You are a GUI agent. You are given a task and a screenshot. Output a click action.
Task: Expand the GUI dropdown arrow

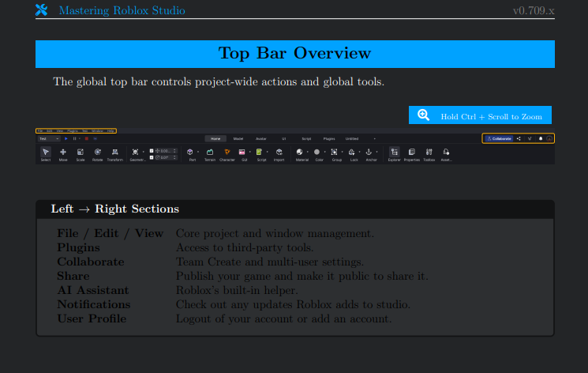click(x=249, y=152)
